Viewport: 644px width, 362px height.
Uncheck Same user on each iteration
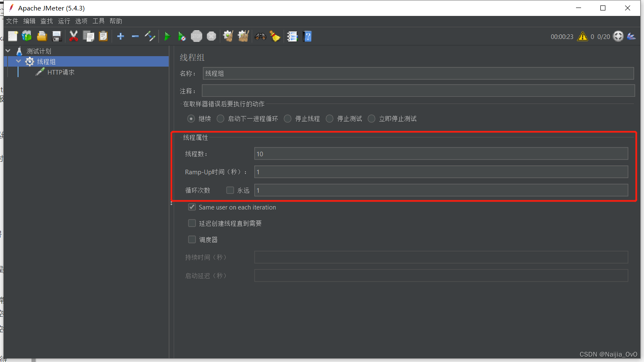click(192, 207)
